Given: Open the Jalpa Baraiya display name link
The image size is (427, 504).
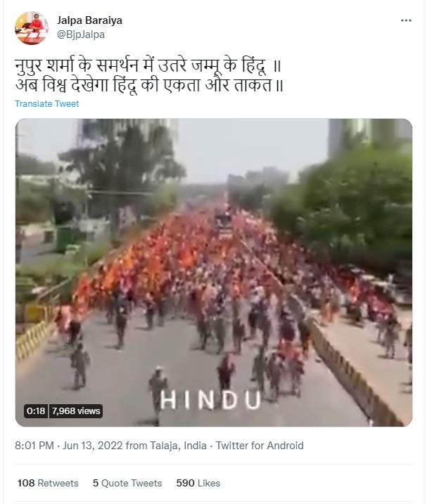Looking at the screenshot, I should [x=89, y=20].
